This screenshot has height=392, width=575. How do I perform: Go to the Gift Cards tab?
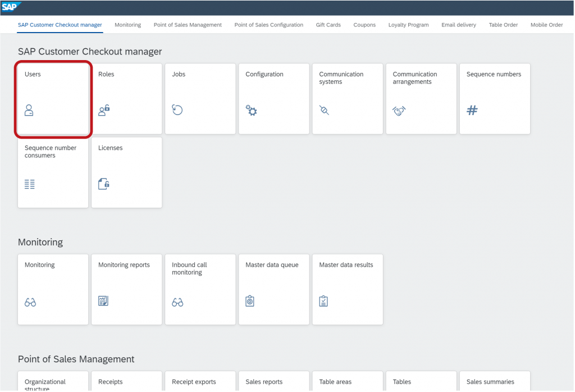328,25
